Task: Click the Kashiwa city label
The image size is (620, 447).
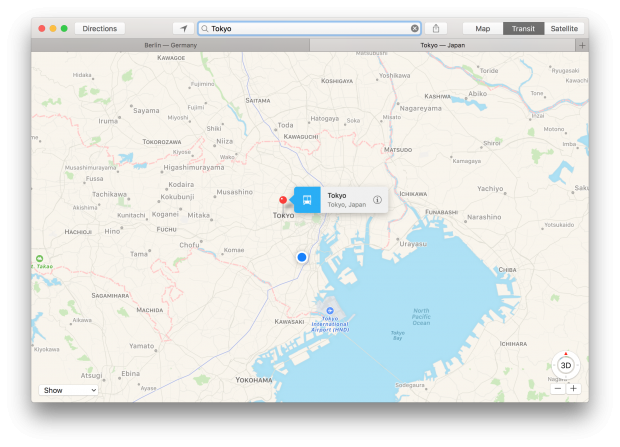Action: point(437,97)
